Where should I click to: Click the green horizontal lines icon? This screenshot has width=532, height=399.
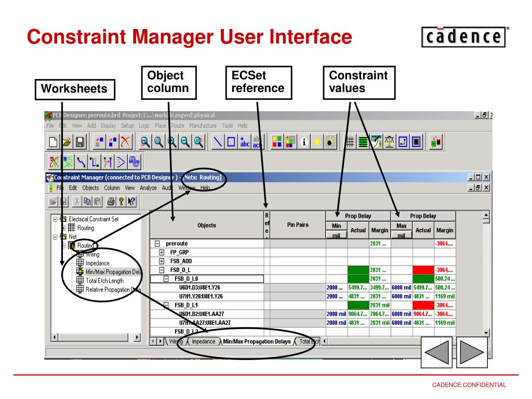(x=363, y=141)
